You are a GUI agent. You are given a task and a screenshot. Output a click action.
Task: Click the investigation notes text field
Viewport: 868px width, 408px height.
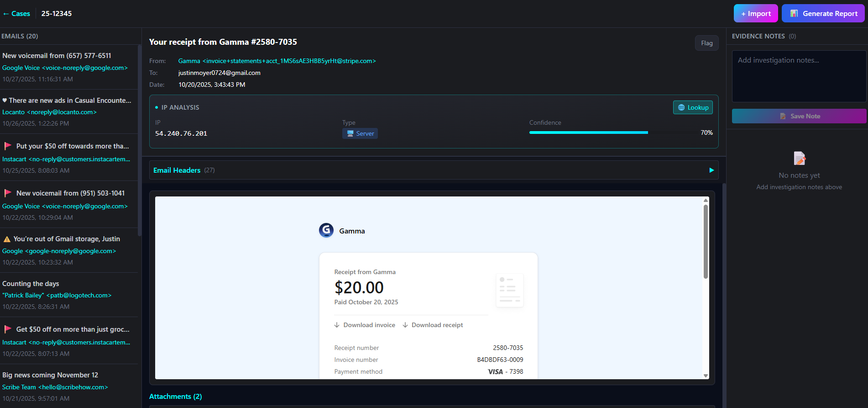pyautogui.click(x=799, y=76)
